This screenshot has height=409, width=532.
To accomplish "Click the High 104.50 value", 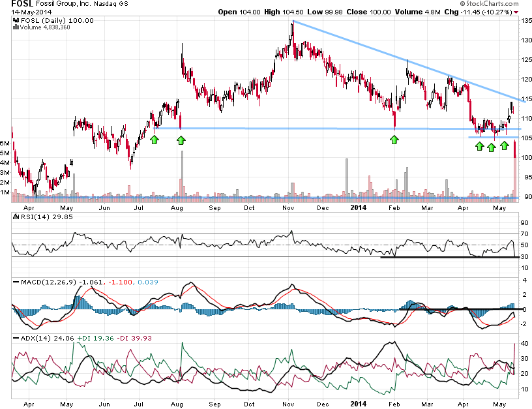I will [284, 12].
